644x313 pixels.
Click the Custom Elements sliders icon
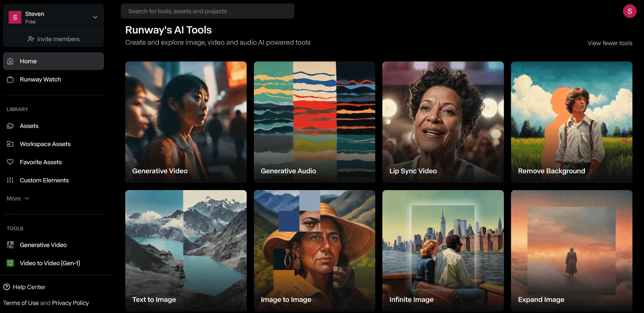[10, 180]
